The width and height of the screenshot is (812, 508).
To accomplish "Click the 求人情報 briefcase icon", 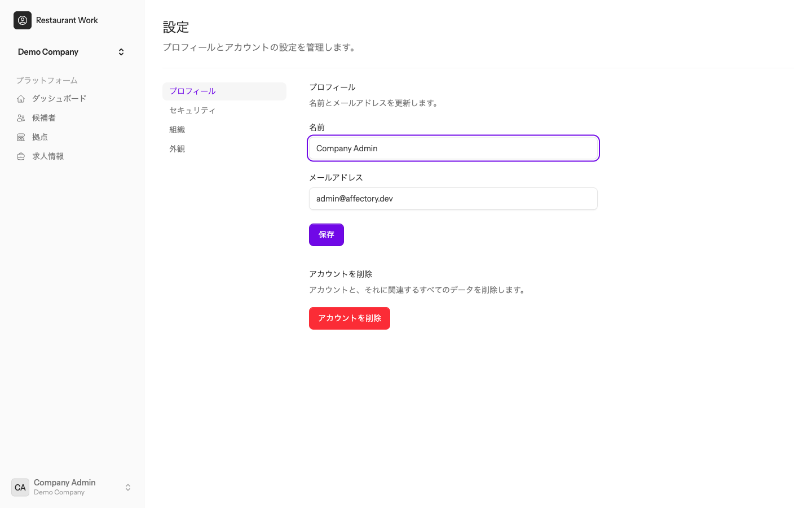I will click(21, 156).
